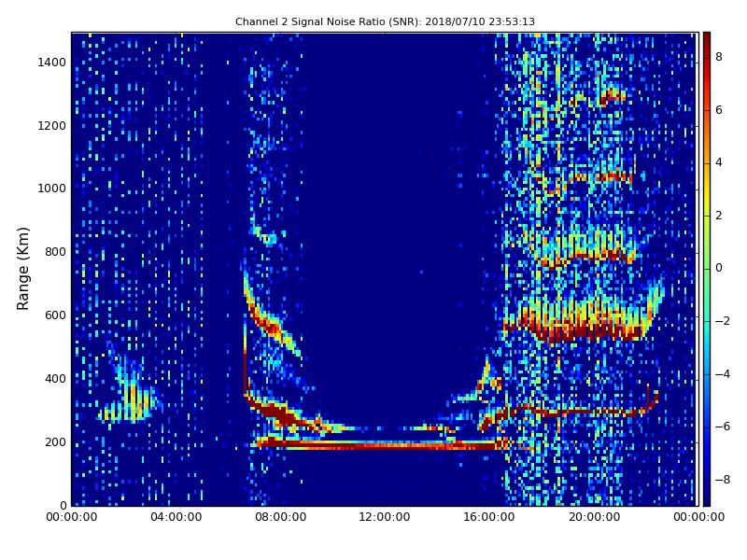
Task: Click the dark red top of the colorbar
Action: tap(707, 40)
